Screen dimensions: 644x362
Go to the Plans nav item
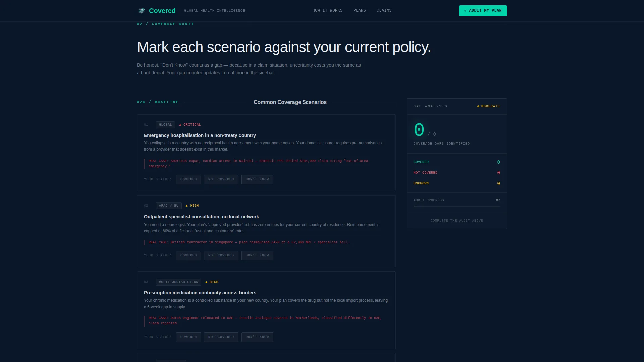(360, 11)
